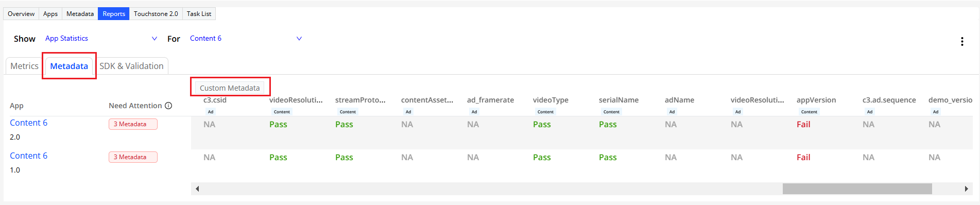Click the appVersion column header
The image size is (980, 205).
click(x=816, y=100)
